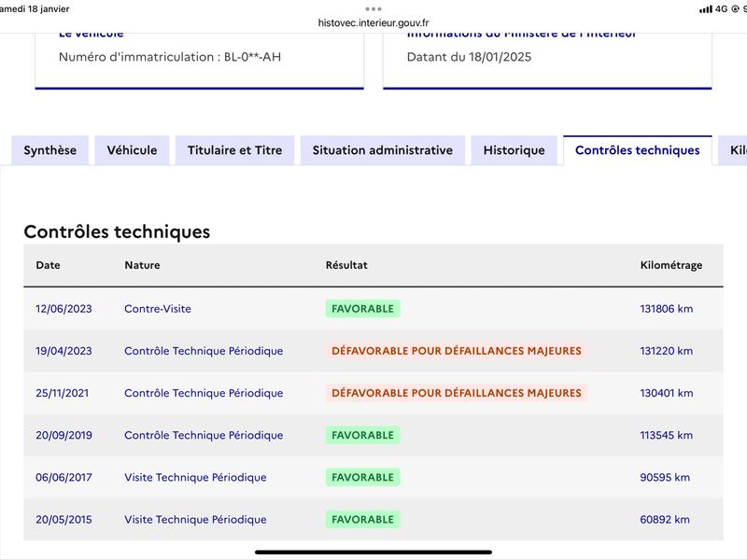Click the Résultat column header
The width and height of the screenshot is (747, 560).
[x=346, y=265]
